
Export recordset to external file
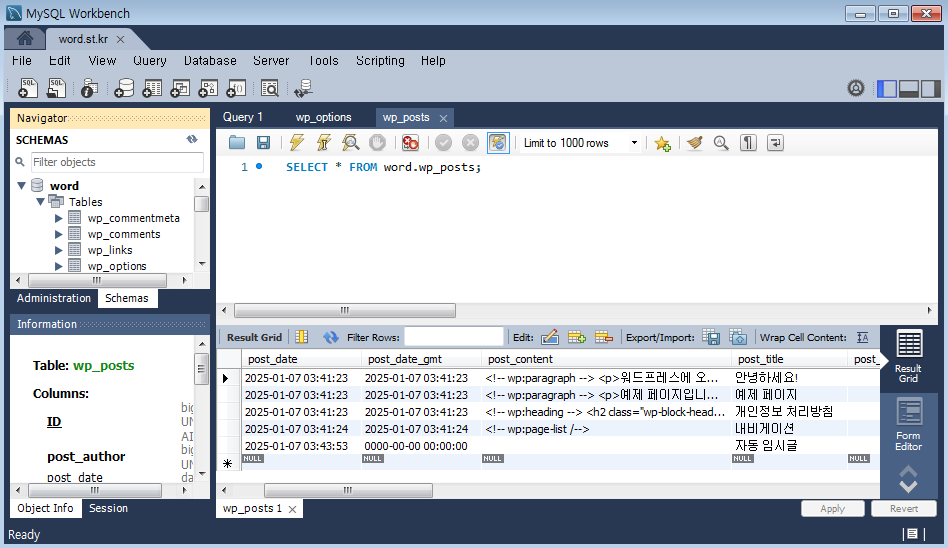(x=711, y=338)
